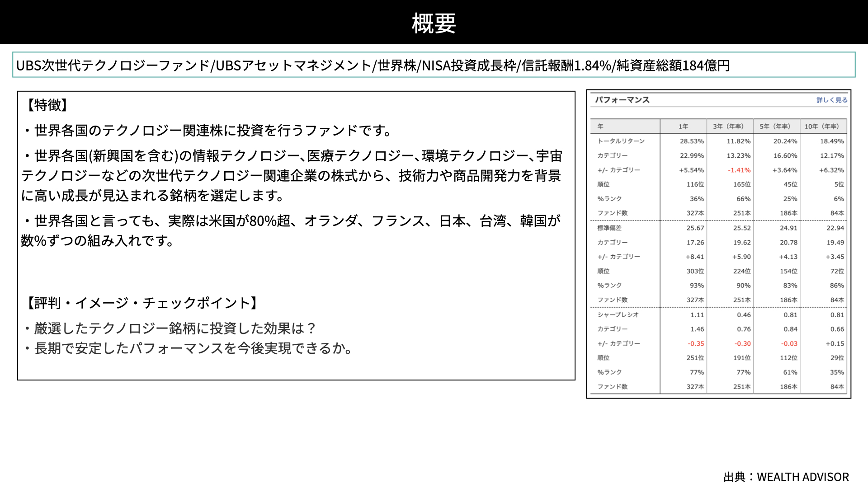Click the 20.24% total return value

pos(785,141)
